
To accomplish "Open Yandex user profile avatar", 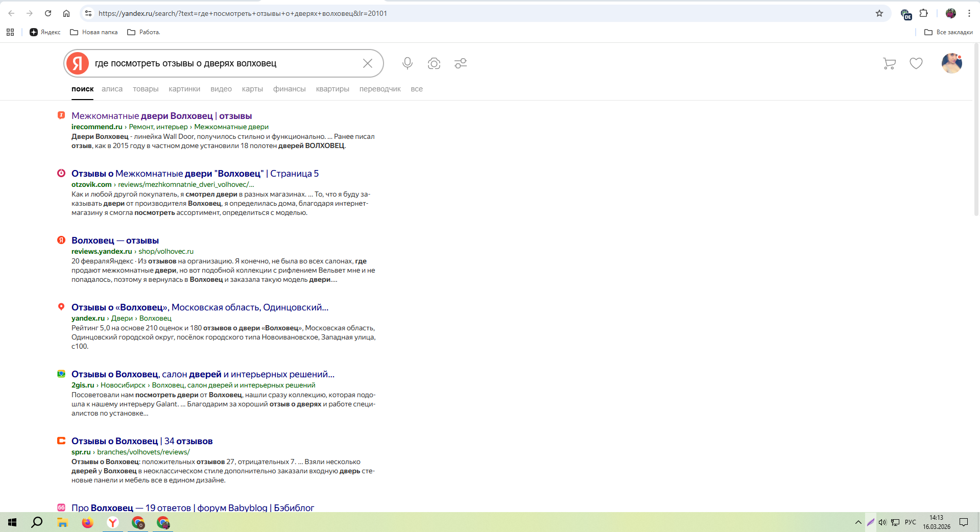I will [x=951, y=63].
